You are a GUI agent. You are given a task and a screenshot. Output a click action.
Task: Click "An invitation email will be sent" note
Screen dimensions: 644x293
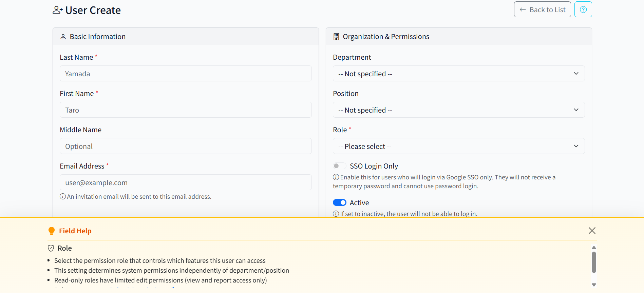tap(139, 197)
